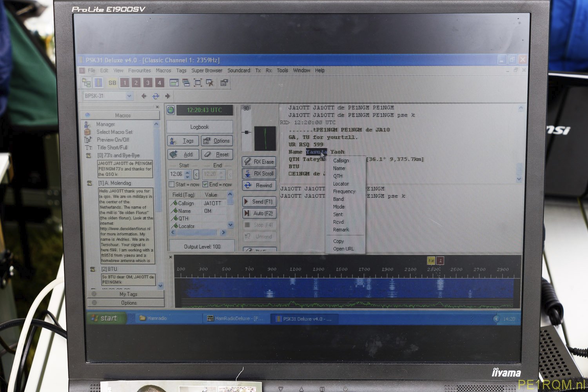Click the RX Scroll button

click(259, 174)
